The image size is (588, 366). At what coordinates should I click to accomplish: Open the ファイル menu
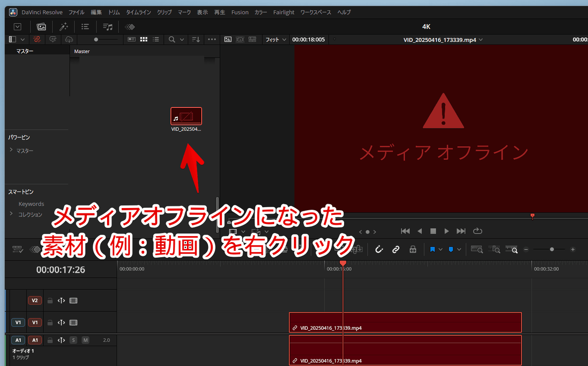(76, 12)
